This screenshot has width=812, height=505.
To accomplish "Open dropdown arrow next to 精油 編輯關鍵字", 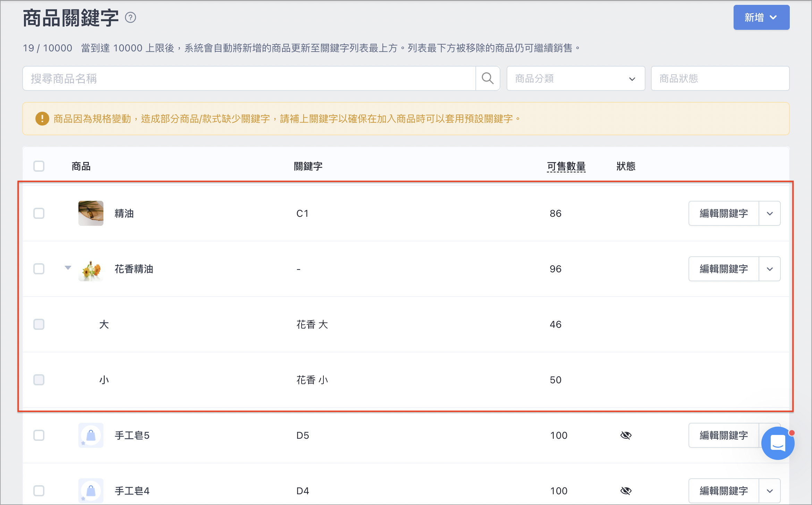I will tap(770, 213).
